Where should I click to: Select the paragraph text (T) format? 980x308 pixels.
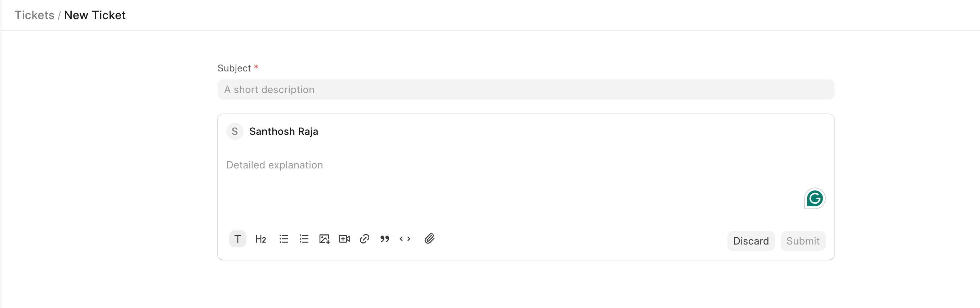(237, 239)
